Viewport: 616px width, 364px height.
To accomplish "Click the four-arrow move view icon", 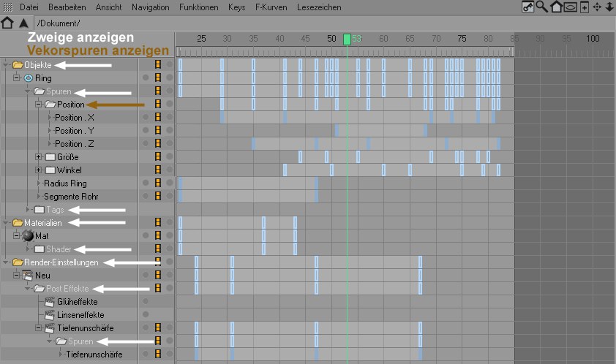I will 597,7.
